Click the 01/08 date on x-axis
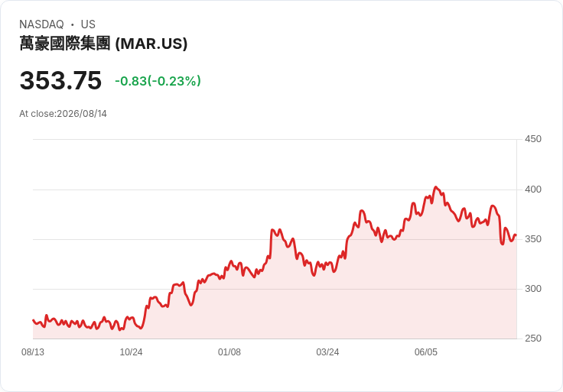This screenshot has height=392, width=563. [x=229, y=352]
